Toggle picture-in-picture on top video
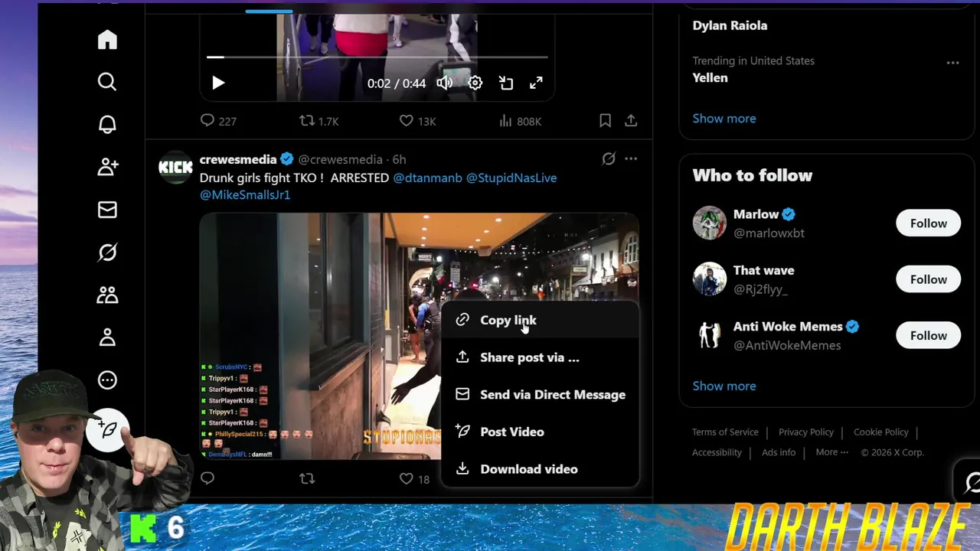This screenshot has height=551, width=980. pyautogui.click(x=506, y=83)
